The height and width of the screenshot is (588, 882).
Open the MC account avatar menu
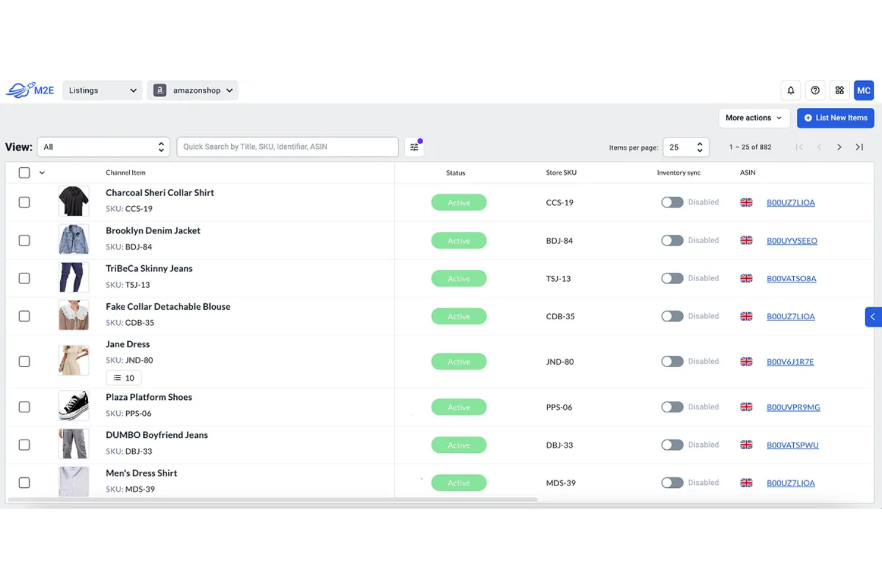864,90
